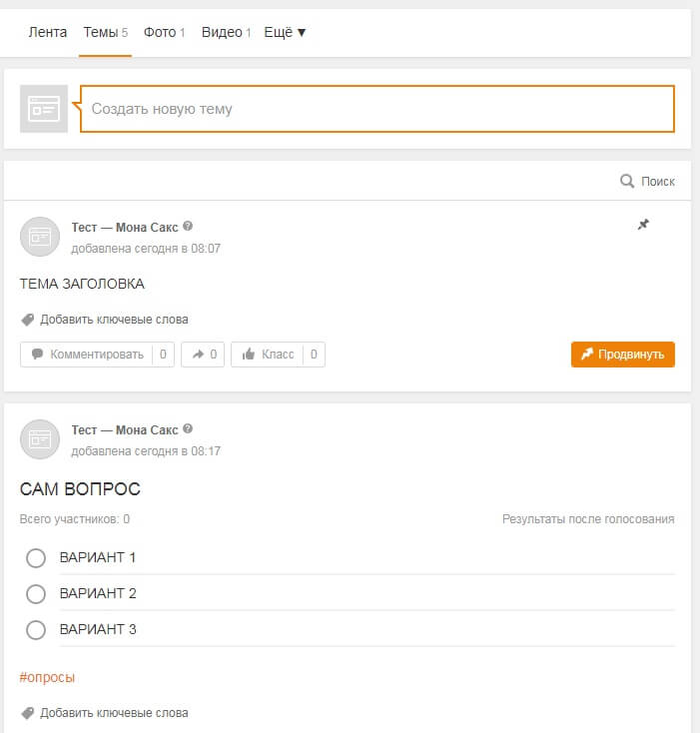Pick ВАРИАНТ 3 in the poll
Image resolution: width=700 pixels, height=733 pixels.
[36, 629]
